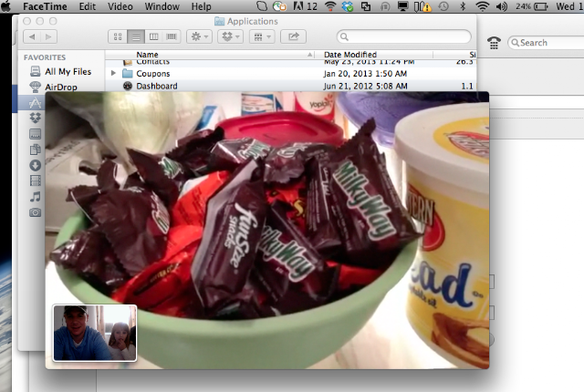Screen dimensions: 584x392
Task: Open the Edit menu
Action: point(88,6)
